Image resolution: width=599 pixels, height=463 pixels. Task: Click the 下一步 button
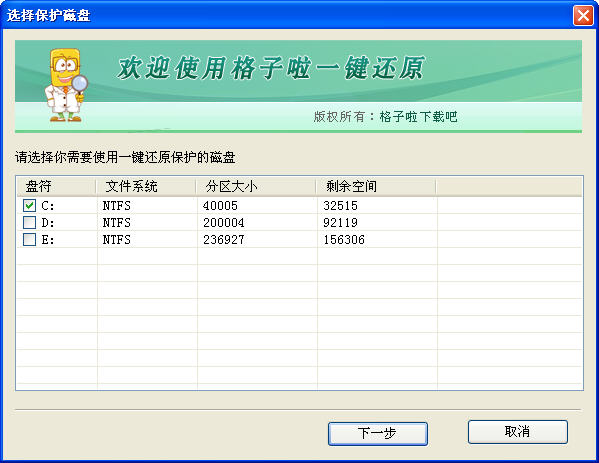coord(377,433)
